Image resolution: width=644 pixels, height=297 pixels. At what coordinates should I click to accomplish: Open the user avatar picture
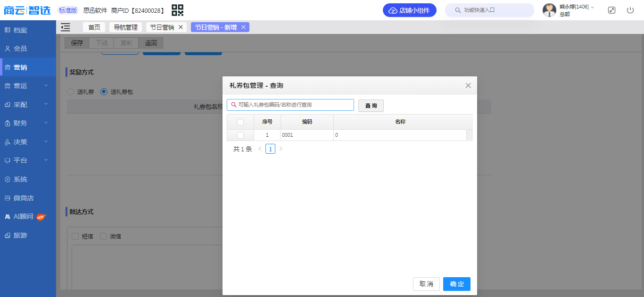(x=550, y=10)
